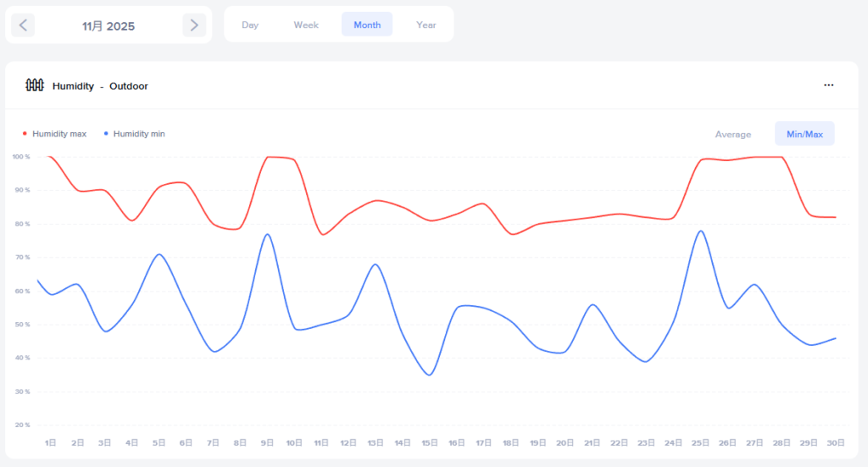868x467 pixels.
Task: Switch to Year view tab
Action: (x=426, y=25)
